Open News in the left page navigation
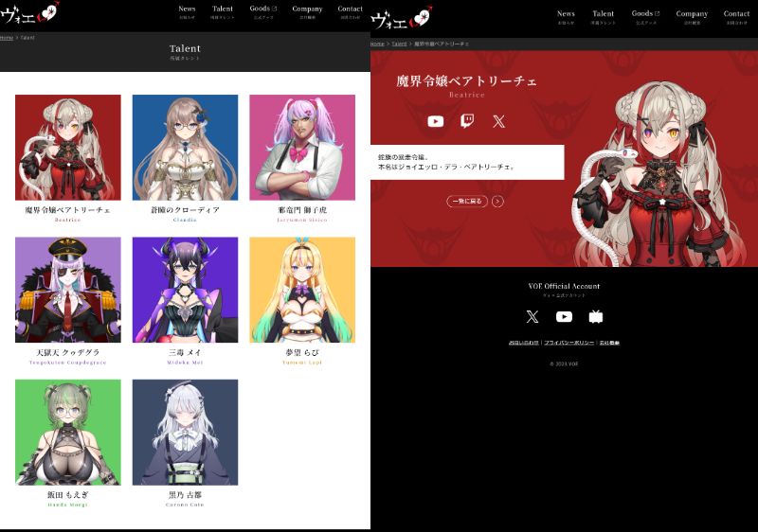 [x=187, y=11]
